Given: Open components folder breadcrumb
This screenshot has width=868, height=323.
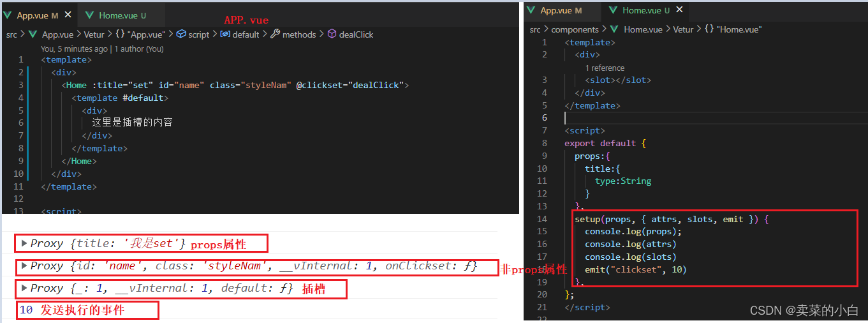Looking at the screenshot, I should pyautogui.click(x=575, y=29).
